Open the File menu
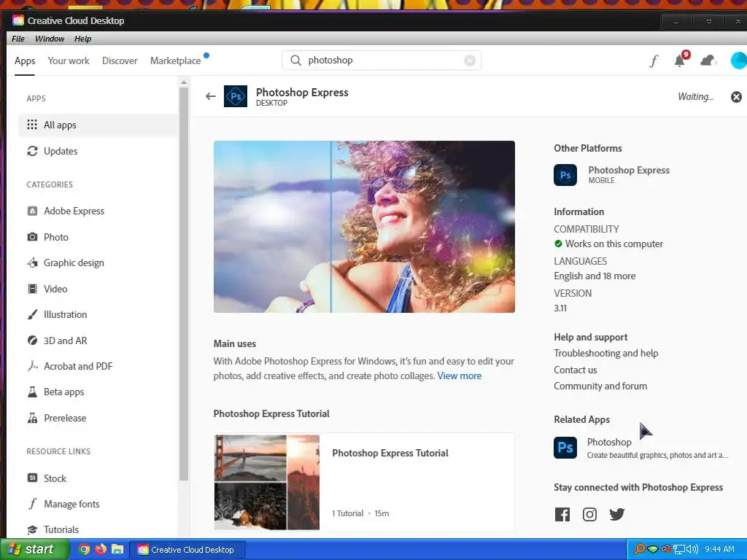The width and height of the screenshot is (747, 560). (18, 39)
